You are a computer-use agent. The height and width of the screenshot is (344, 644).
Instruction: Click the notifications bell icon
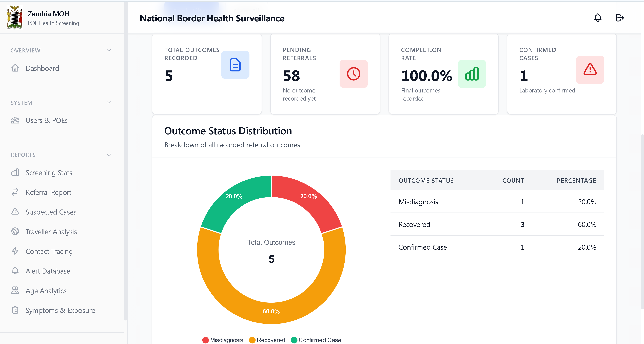pyautogui.click(x=597, y=18)
